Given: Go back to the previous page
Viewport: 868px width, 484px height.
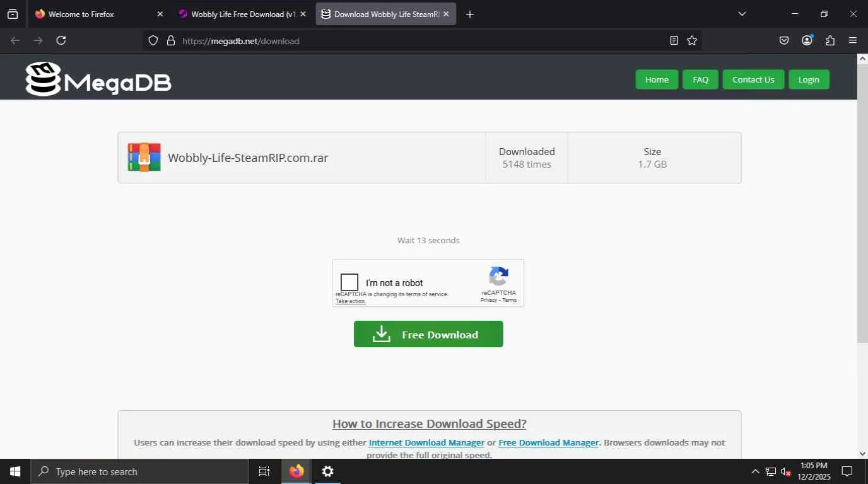Looking at the screenshot, I should coord(15,40).
